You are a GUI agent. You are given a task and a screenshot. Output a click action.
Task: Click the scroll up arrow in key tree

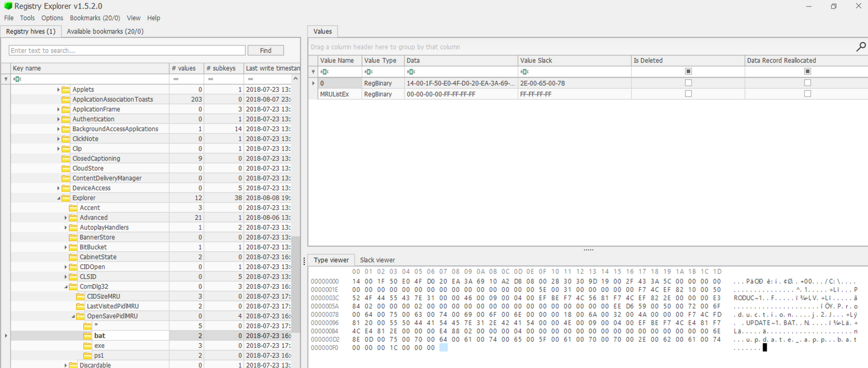click(296, 79)
